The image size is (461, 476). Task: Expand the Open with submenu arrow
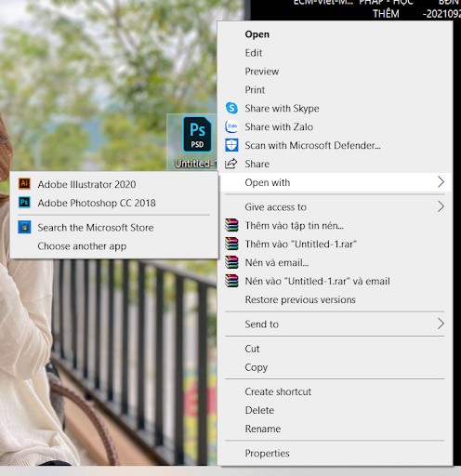pyautogui.click(x=441, y=182)
